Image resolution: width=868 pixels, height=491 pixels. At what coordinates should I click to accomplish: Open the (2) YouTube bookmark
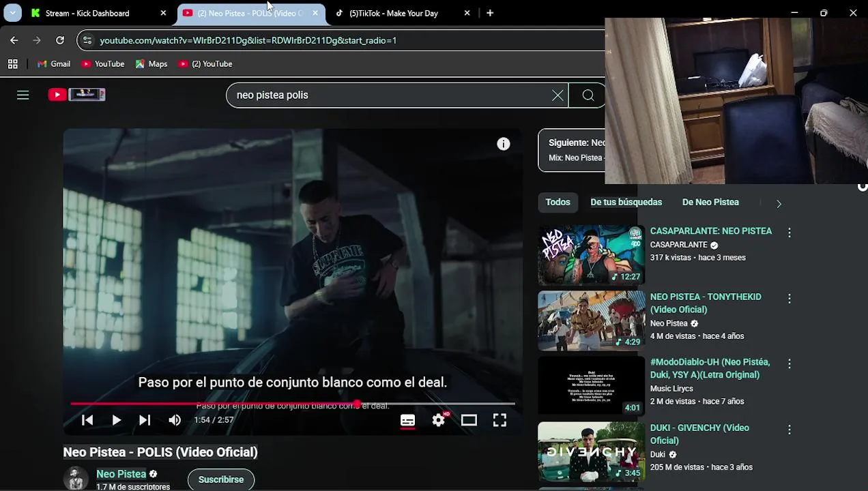[205, 64]
